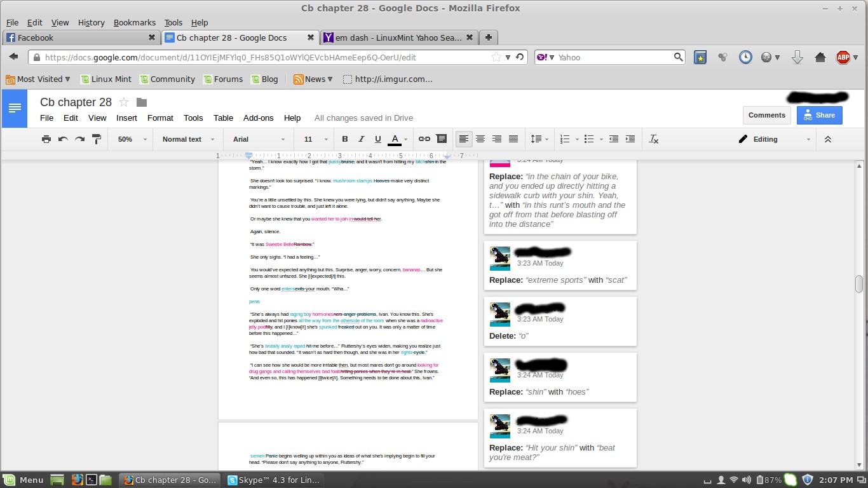
Task: Open volume control in system tray
Action: [748, 480]
